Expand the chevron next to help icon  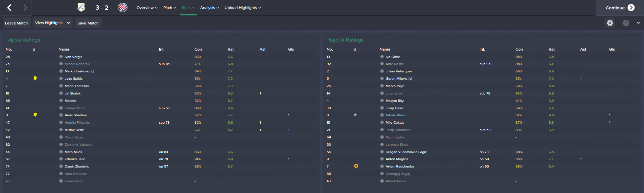[x=638, y=23]
